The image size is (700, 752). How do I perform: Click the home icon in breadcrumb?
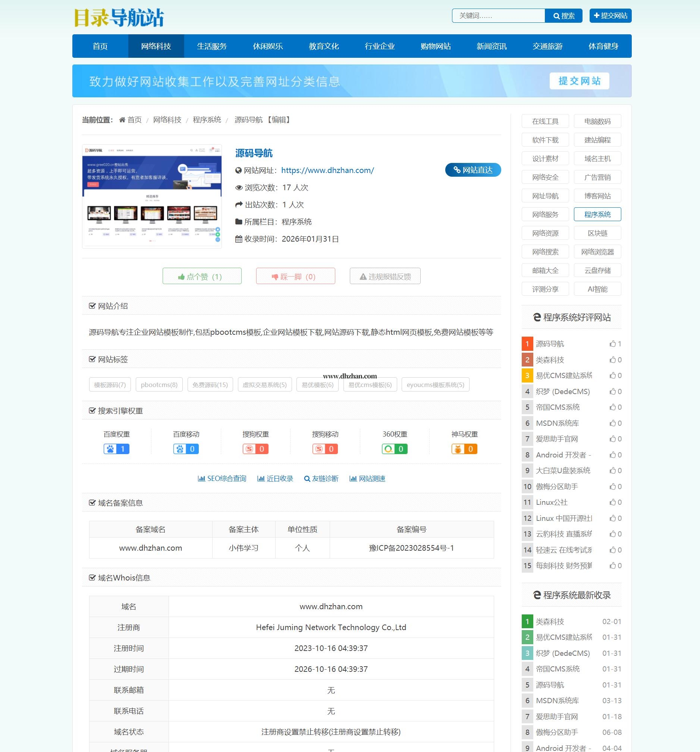[122, 120]
